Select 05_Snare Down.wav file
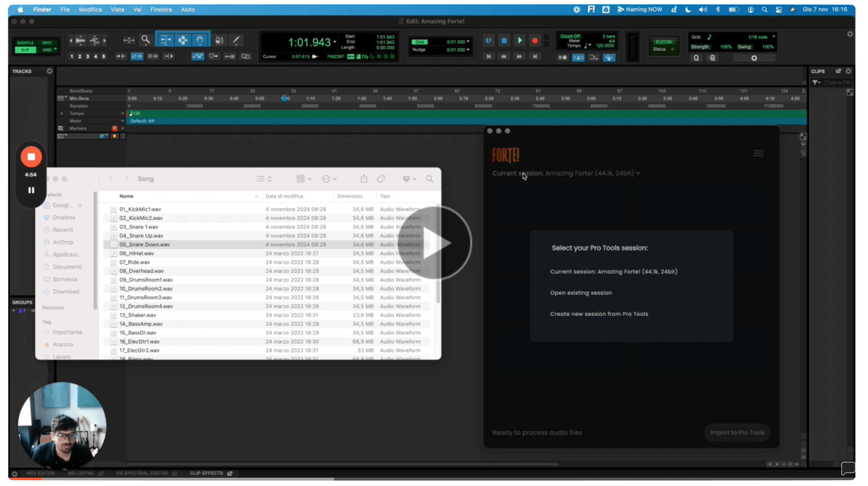This screenshot has height=486, width=868. click(266, 245)
